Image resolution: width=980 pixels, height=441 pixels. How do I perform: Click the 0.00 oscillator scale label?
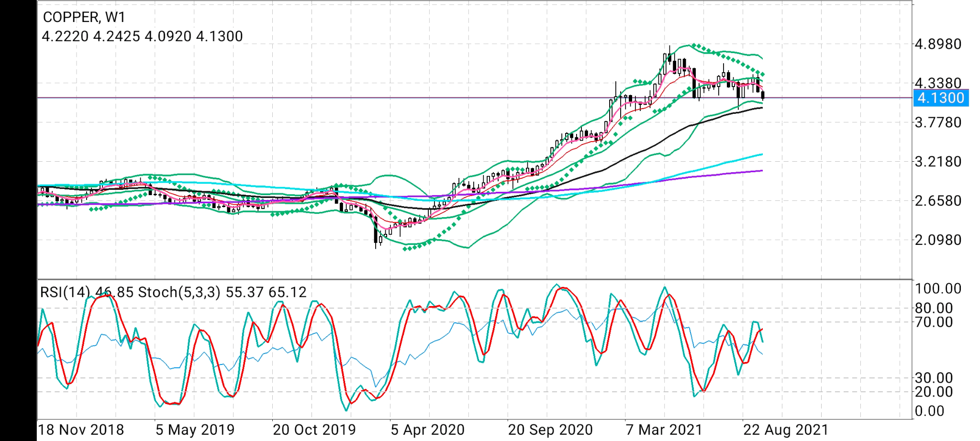[x=929, y=411]
